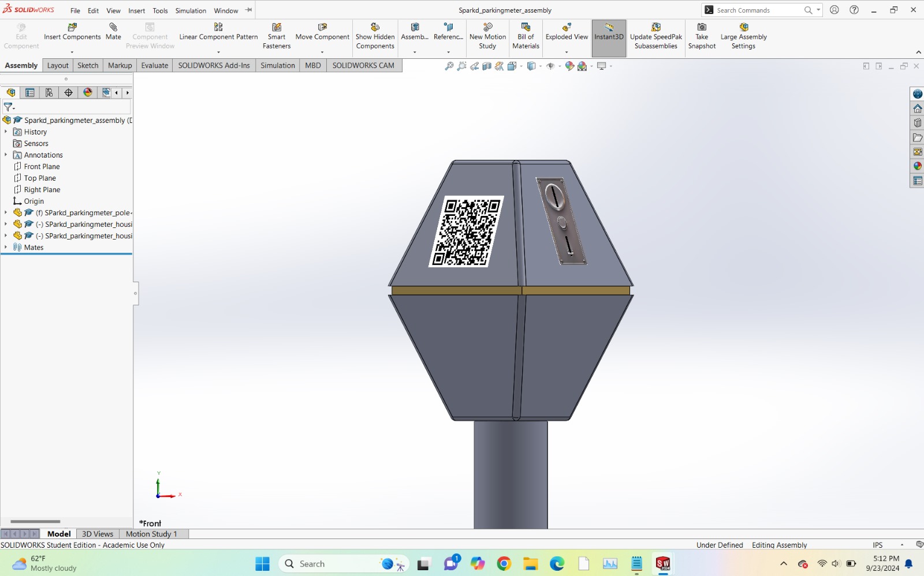Open the Insert menu

click(136, 10)
